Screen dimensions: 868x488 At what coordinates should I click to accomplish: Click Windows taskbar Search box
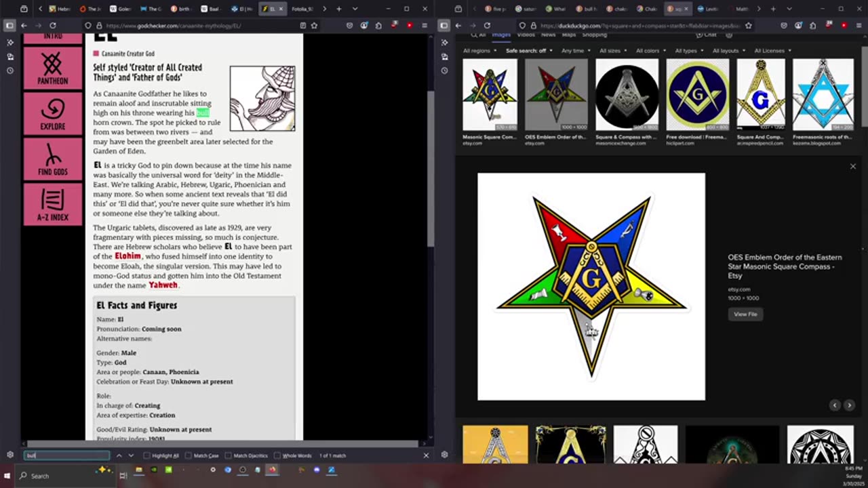(66, 476)
